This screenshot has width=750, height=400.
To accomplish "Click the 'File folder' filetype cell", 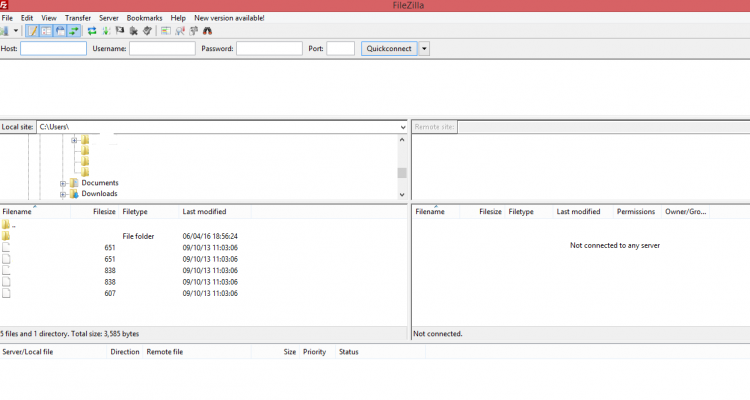I will [138, 236].
